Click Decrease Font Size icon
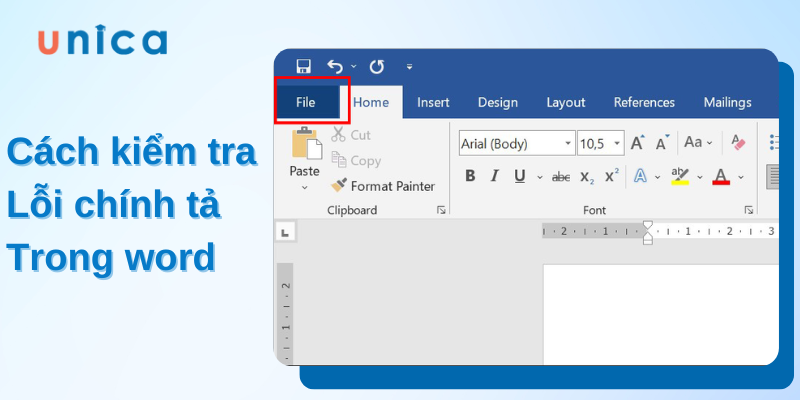The width and height of the screenshot is (800, 400). [x=662, y=143]
